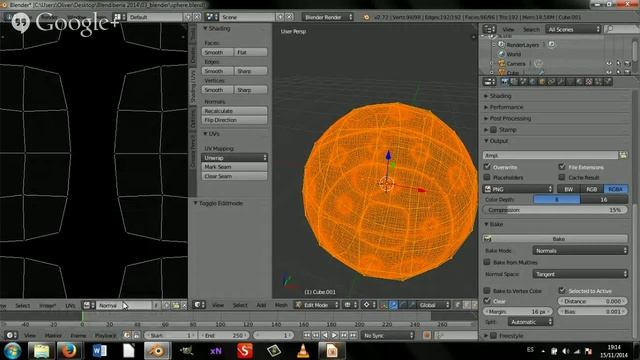Screen dimensions: 640x360
Task: Set faces shading to Flat
Action: 251,52
